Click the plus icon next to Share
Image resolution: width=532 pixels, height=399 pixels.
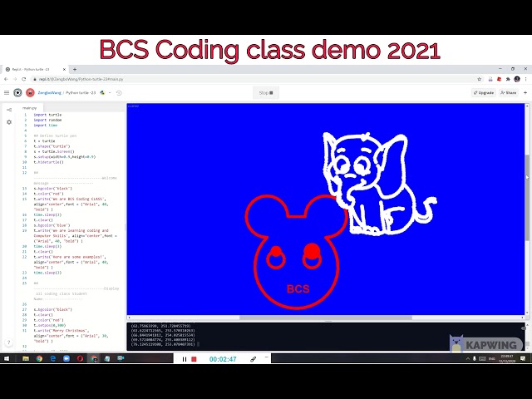pyautogui.click(x=525, y=92)
